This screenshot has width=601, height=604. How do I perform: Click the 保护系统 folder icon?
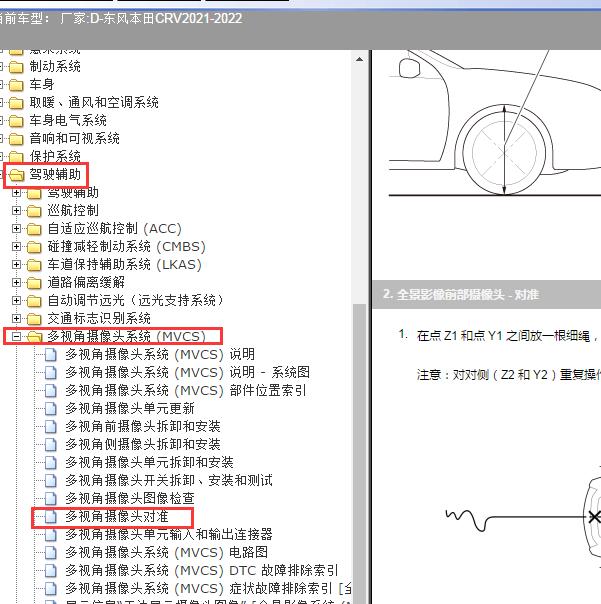16,157
